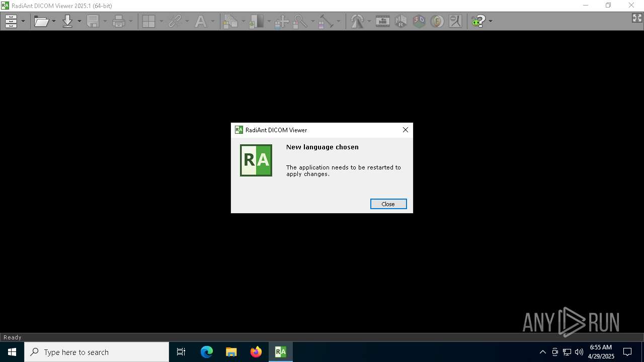Screen dimensions: 644x362
Task: Expand the download/import dropdown arrow
Action: [x=79, y=21]
